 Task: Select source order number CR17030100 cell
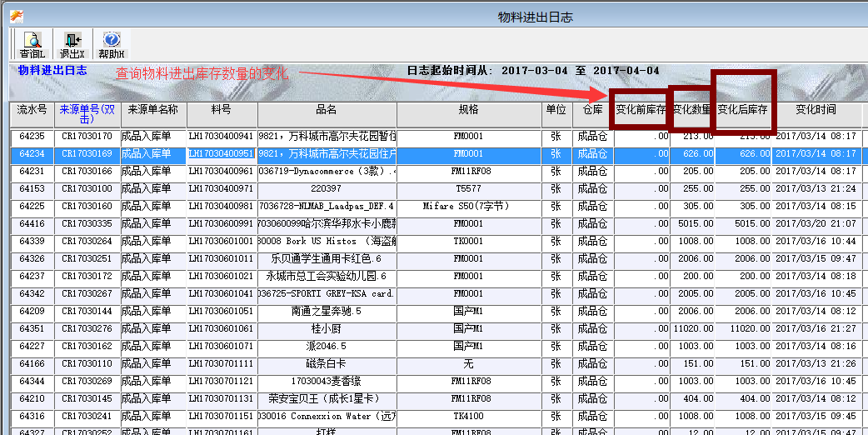click(87, 188)
